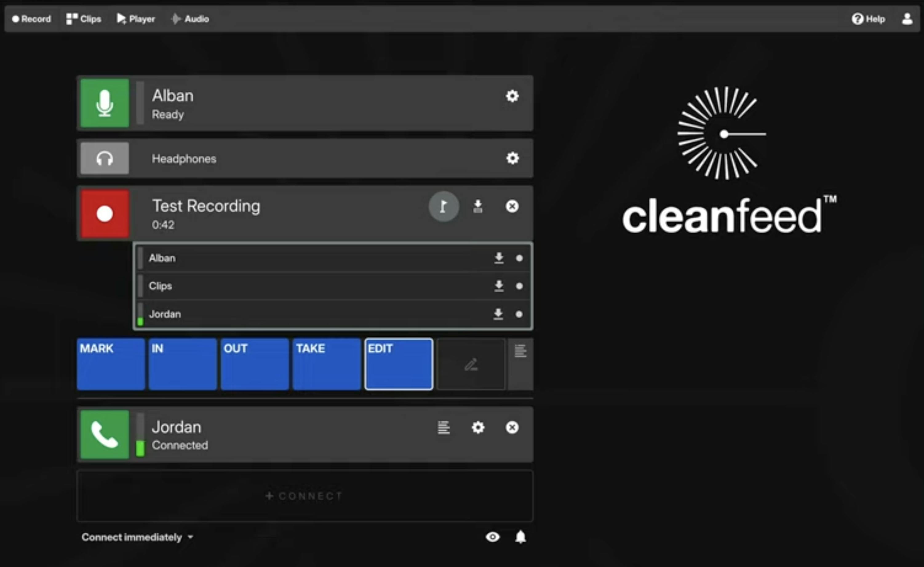
Task: Click the level meter beside Jordan
Action: pos(140,435)
